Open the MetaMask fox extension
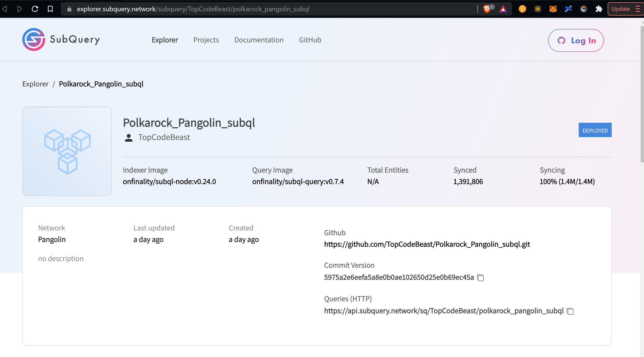This screenshot has height=357, width=644. 553,9
